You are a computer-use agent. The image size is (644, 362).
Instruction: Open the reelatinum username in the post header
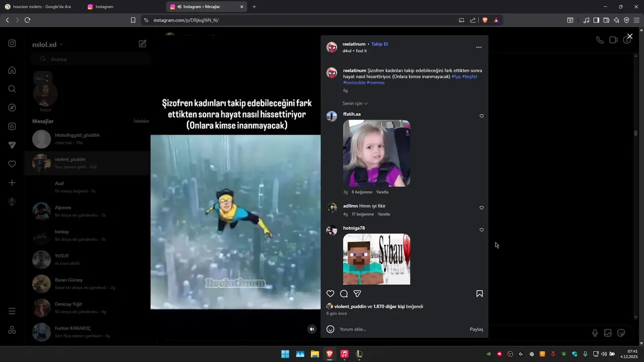(354, 44)
